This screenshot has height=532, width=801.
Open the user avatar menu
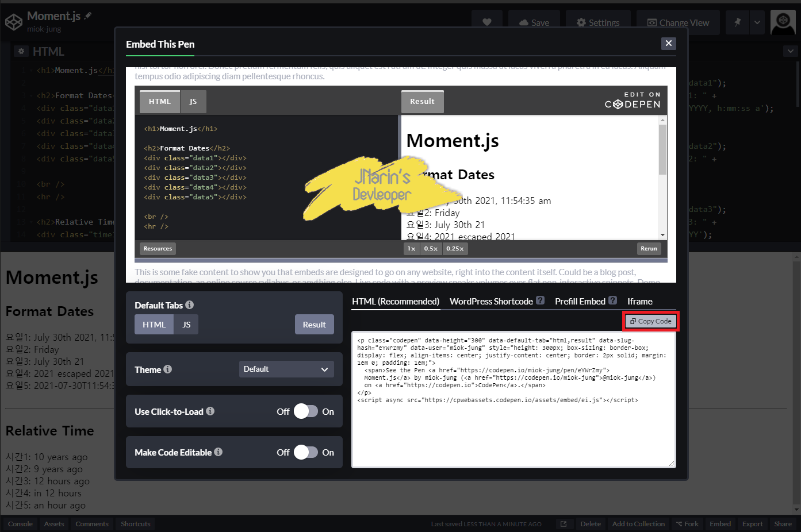coord(783,22)
